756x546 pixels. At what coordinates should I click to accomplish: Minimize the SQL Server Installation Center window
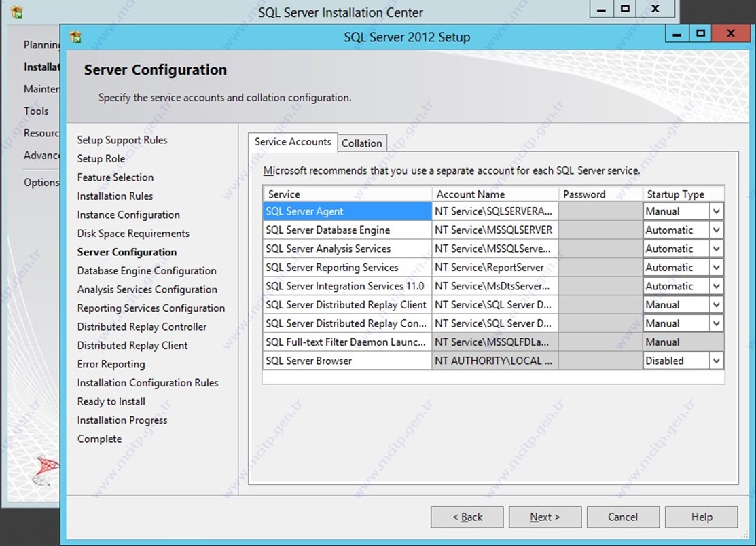(601, 9)
